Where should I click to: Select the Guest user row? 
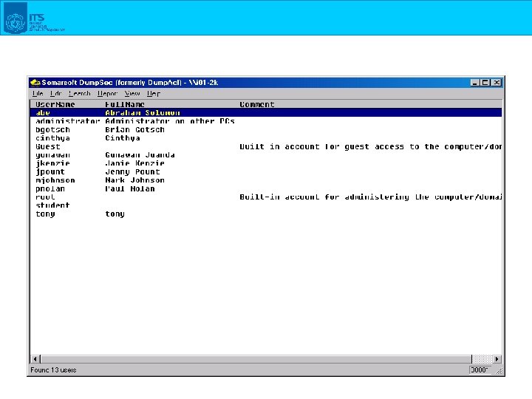click(x=266, y=146)
